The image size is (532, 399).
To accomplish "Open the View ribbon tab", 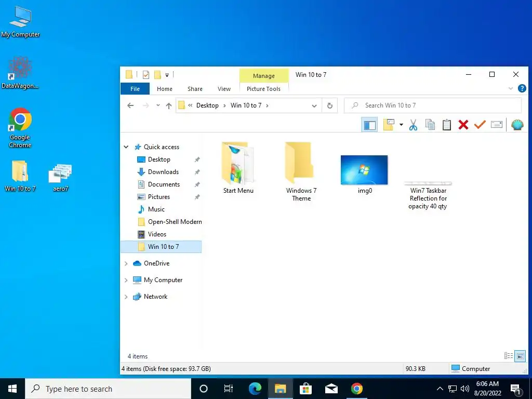I will point(224,89).
